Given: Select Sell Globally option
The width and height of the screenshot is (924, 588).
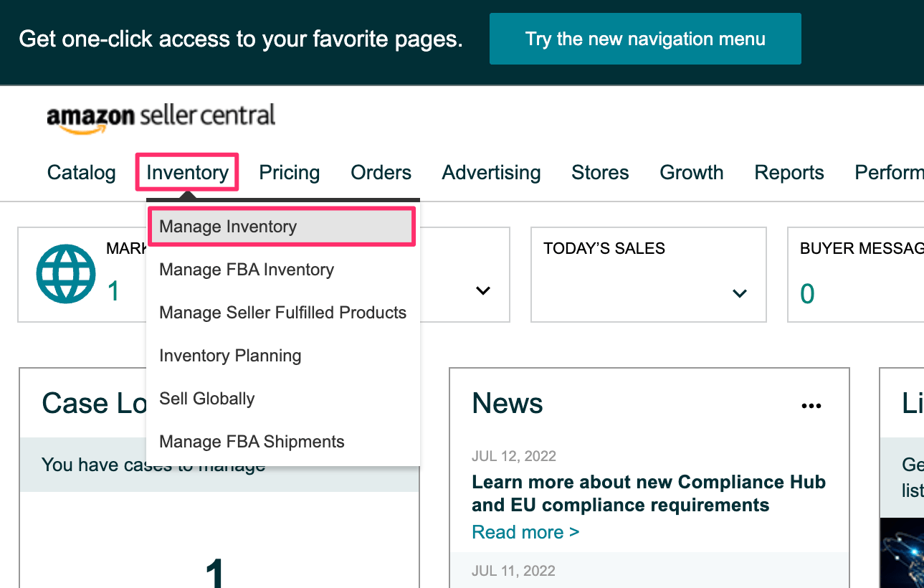Looking at the screenshot, I should coord(206,398).
